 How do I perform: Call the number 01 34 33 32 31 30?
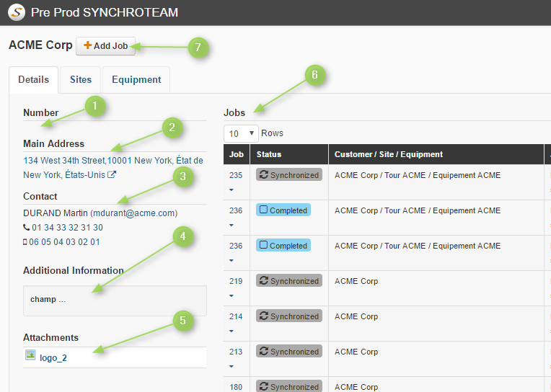click(x=68, y=228)
